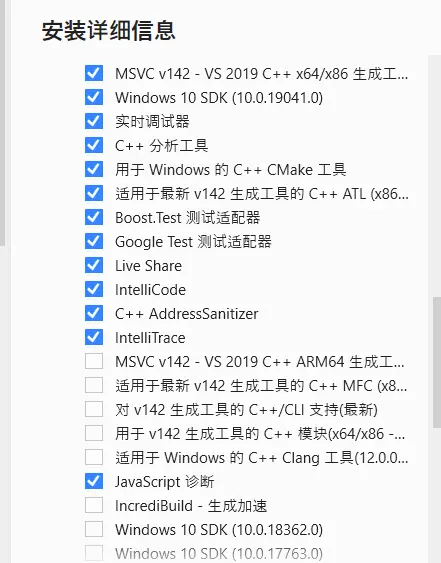This screenshot has width=441, height=563.
Task: Uncheck the IntelliTrace option
Action: pyautogui.click(x=94, y=338)
